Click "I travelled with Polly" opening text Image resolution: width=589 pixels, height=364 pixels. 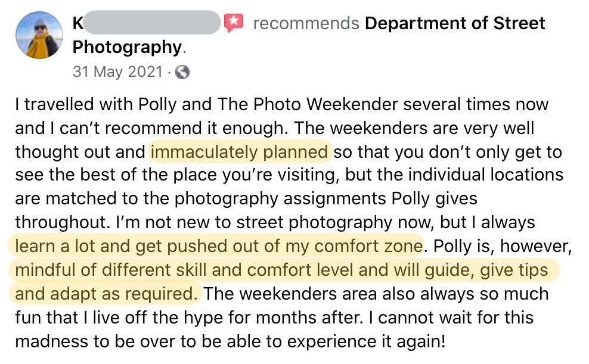tap(88, 104)
